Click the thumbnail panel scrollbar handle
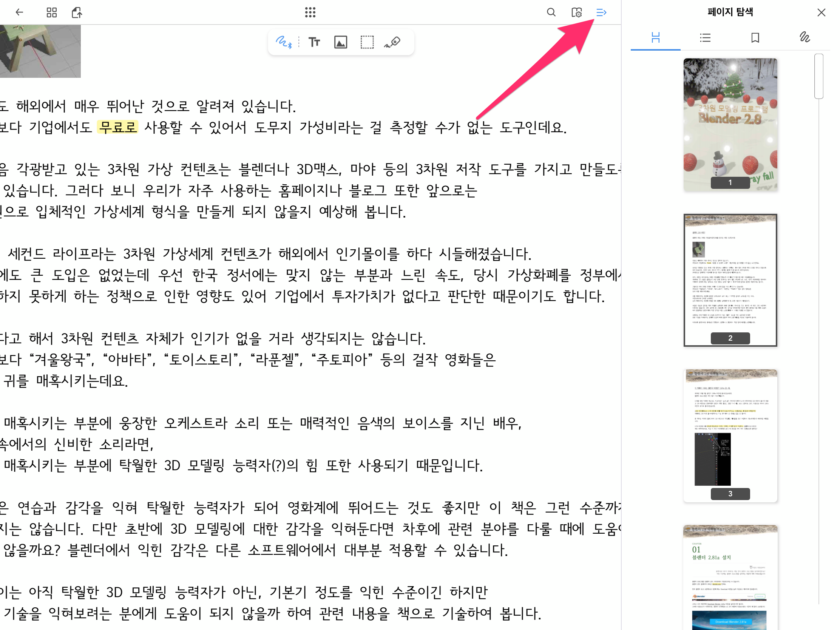Viewport: 840px width, 630px height. (x=818, y=76)
